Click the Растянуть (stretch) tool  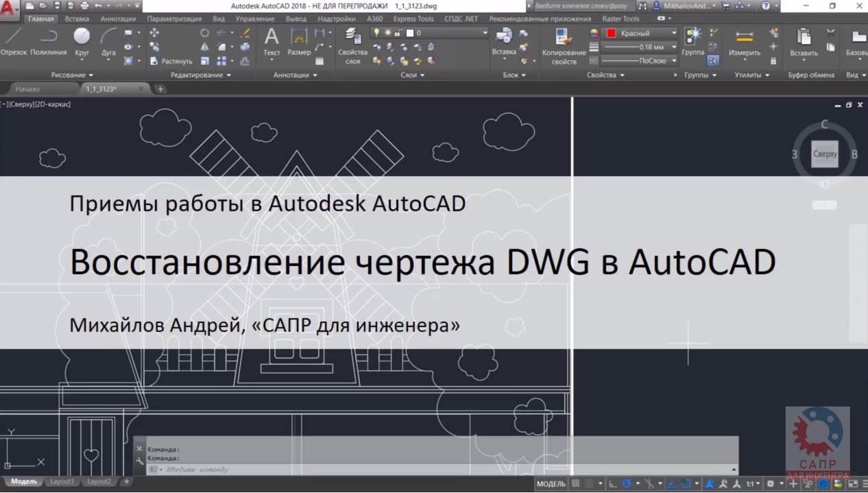tap(171, 61)
